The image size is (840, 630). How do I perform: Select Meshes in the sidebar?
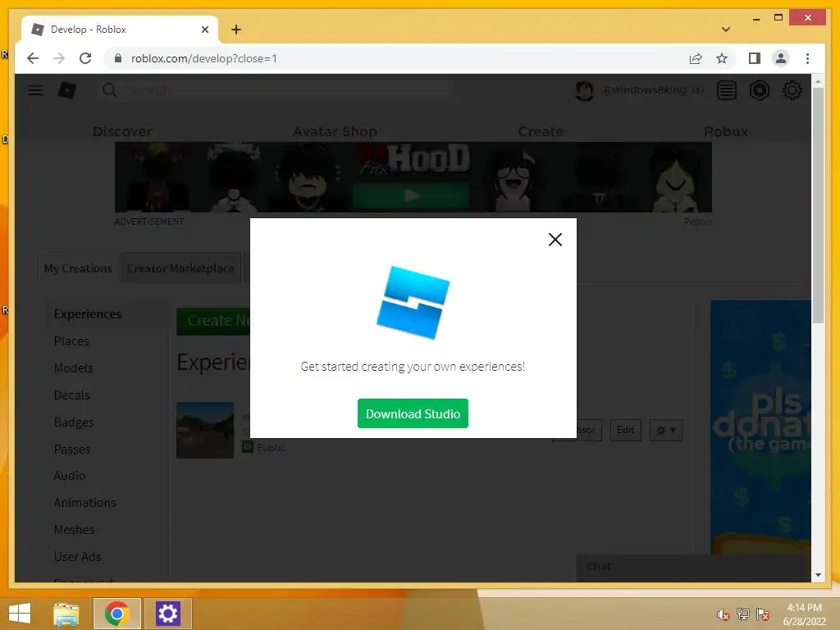(x=74, y=530)
